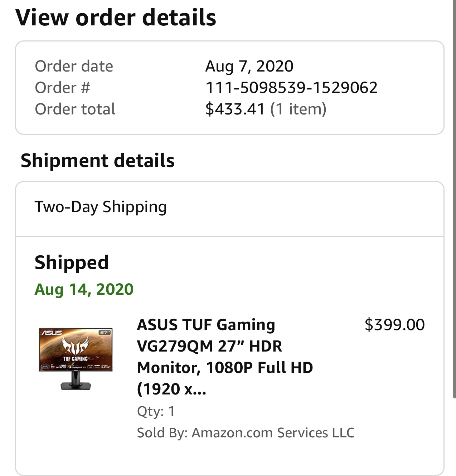Click the Shipped status heading

click(72, 262)
